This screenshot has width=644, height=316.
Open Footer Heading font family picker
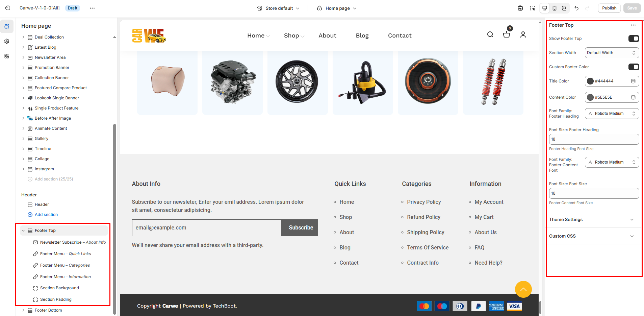coord(612,114)
